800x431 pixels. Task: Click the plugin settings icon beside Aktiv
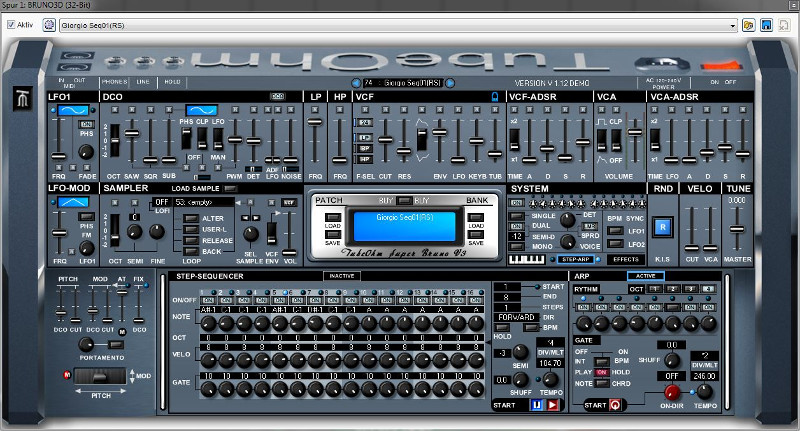click(x=49, y=24)
